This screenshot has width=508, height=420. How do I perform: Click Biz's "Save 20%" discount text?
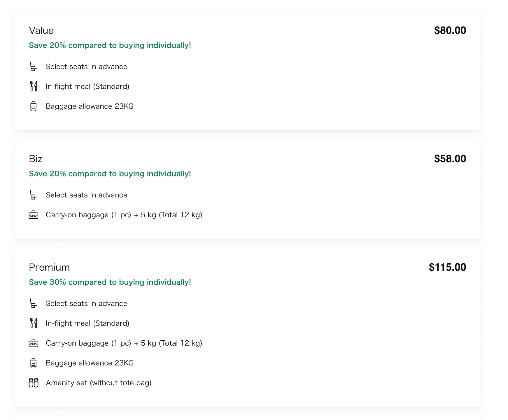pos(110,174)
